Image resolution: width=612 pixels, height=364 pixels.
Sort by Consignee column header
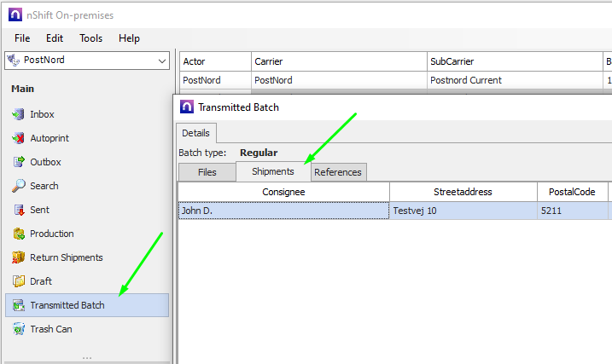tap(283, 192)
